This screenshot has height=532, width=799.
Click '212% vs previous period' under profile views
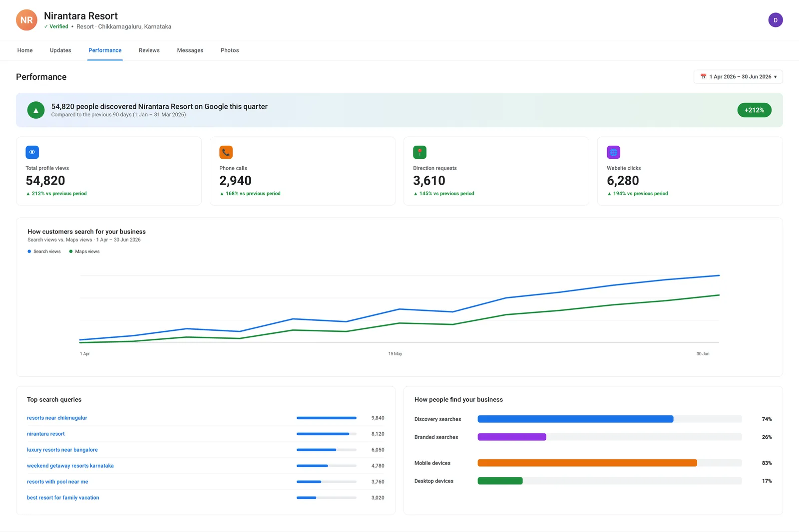(56, 194)
